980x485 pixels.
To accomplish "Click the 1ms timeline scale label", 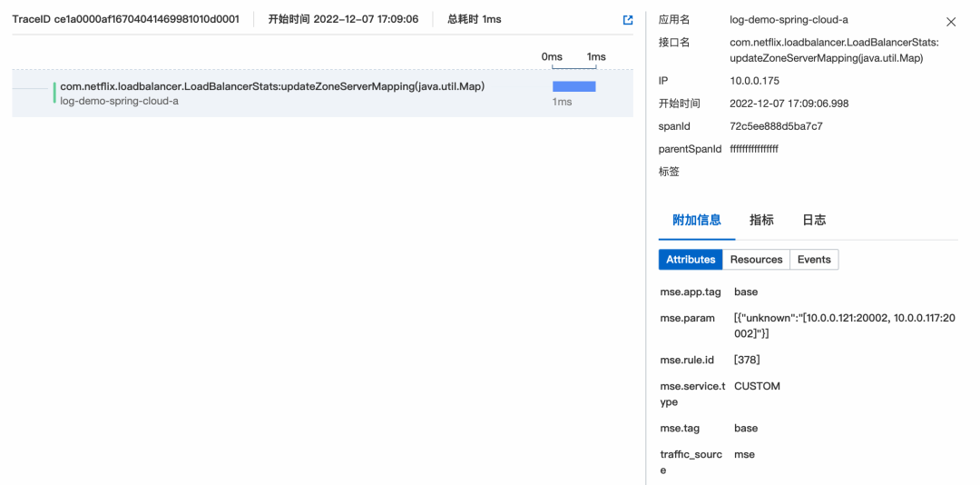I will coord(595,57).
